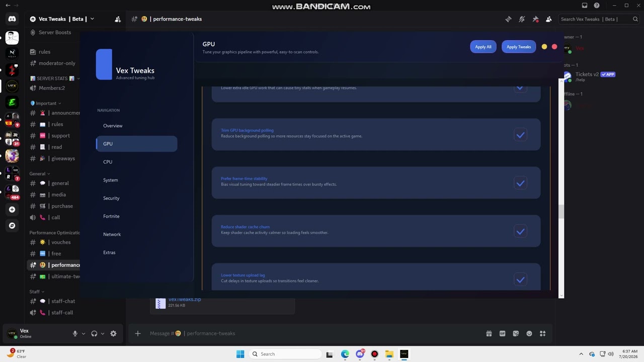The width and height of the screenshot is (644, 362).
Task: Uncheck Trim GPU background polling
Action: click(x=520, y=135)
